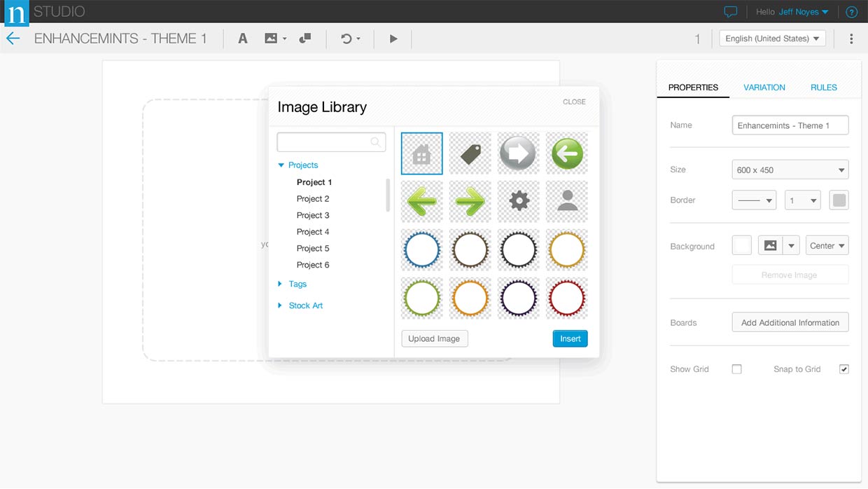Focus the Image Library search field
Viewport: 868px width, 489px height.
point(331,142)
